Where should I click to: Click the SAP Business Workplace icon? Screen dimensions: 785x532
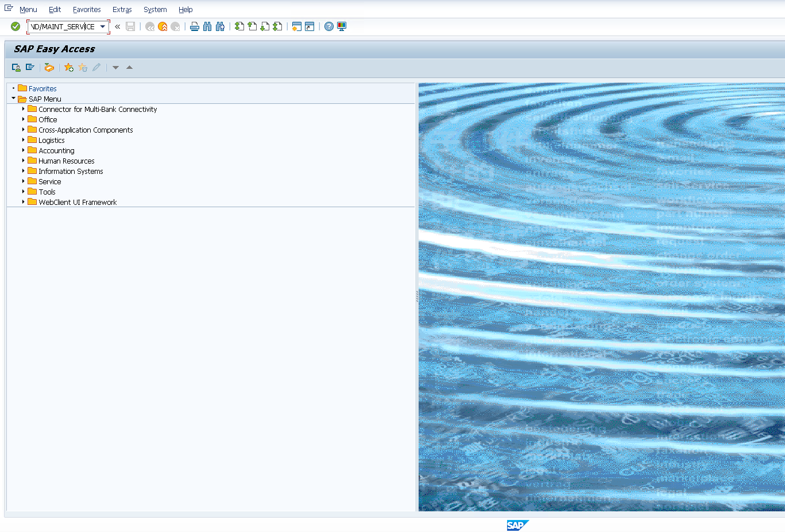(x=49, y=68)
